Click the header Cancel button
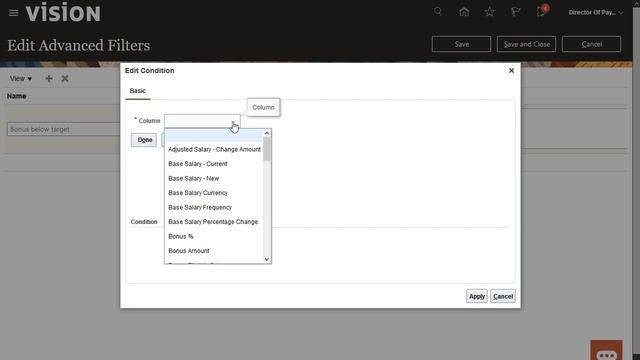 tap(591, 44)
